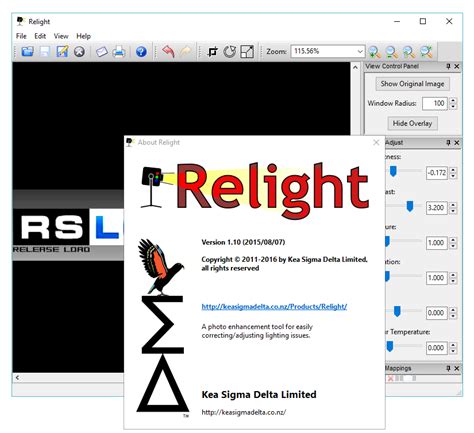Increase Window Radius with up arrow
This screenshot has width=474, height=433.
pos(453,100)
